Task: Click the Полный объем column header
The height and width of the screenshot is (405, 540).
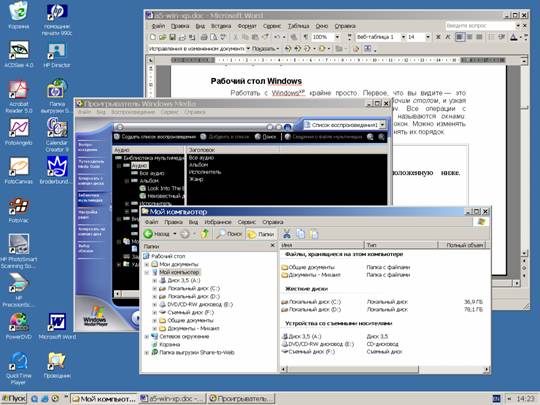Action: tap(462, 245)
